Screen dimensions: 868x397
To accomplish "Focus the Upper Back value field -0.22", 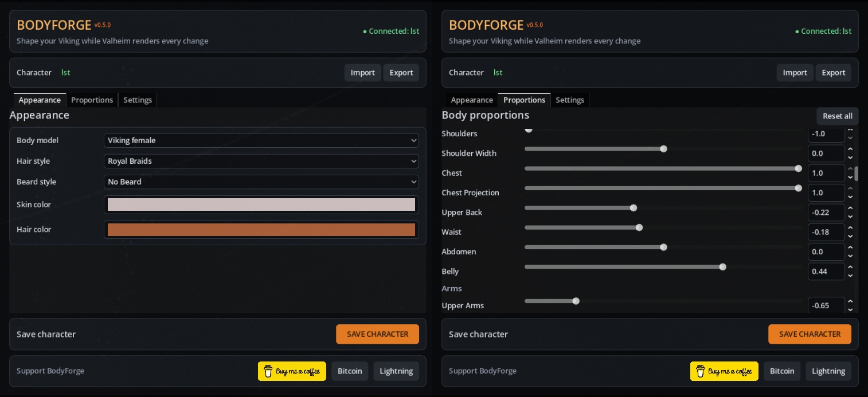I will click(x=826, y=213).
